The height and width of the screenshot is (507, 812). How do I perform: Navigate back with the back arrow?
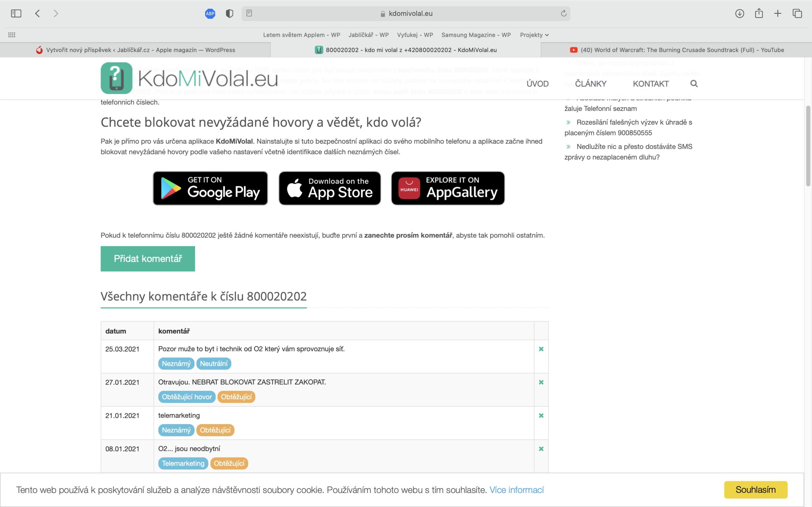coord(37,13)
